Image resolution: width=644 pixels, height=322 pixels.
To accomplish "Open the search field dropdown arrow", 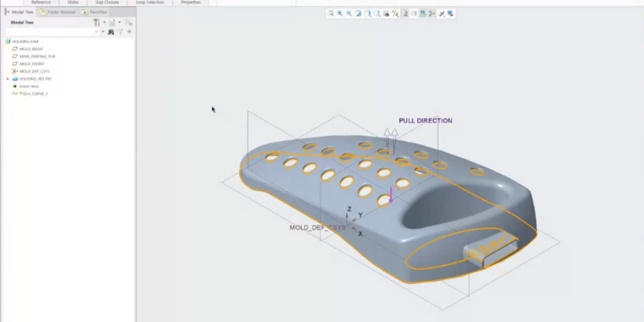I will click(x=102, y=31).
